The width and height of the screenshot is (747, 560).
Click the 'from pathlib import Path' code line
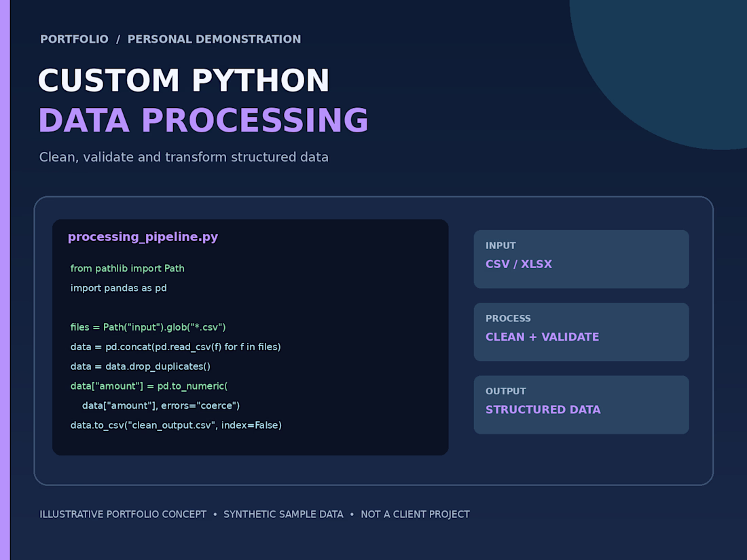pos(127,269)
